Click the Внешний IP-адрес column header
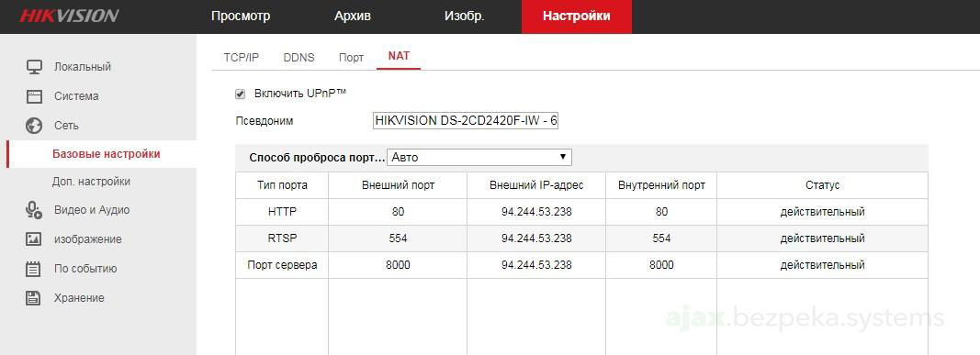Viewport: 980px width, 355px height. point(536,185)
